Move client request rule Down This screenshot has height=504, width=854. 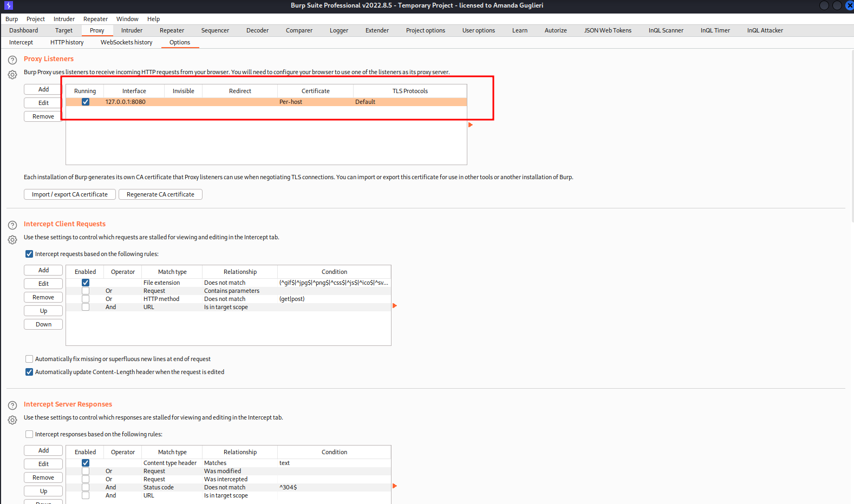43,324
